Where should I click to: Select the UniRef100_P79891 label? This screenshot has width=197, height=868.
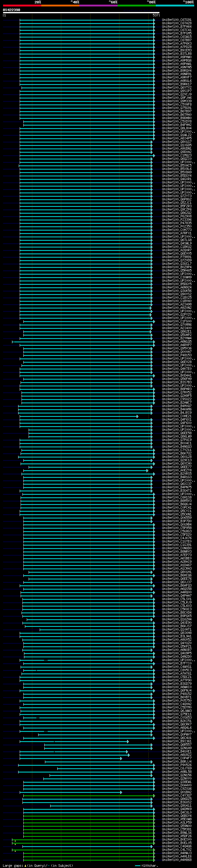coord(177,257)
